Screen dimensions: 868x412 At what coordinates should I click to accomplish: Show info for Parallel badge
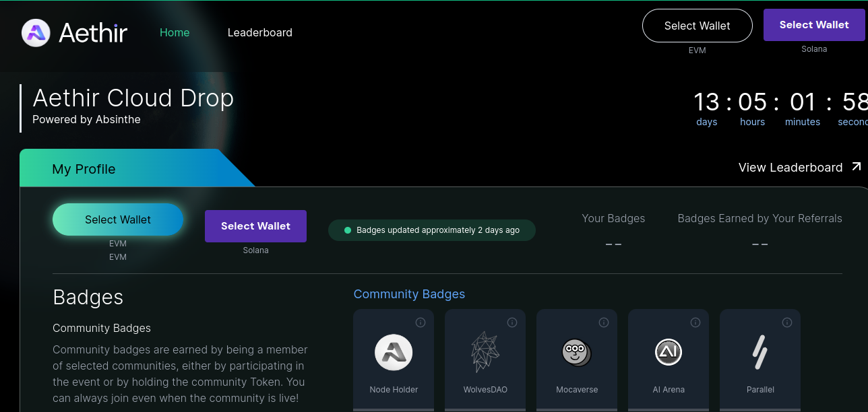tap(787, 322)
